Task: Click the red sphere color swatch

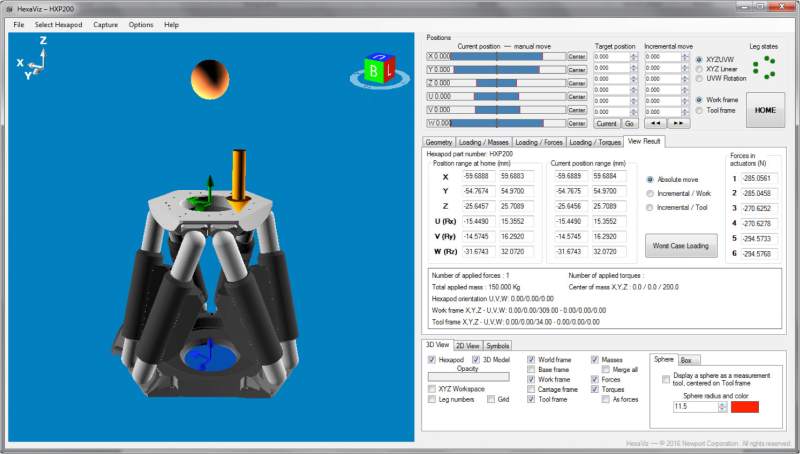Action: coord(745,406)
